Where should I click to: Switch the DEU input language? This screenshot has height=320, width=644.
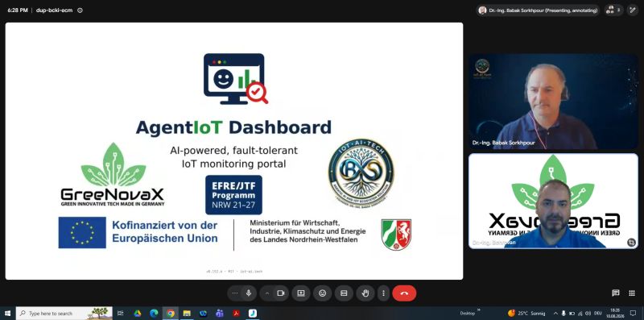pos(597,314)
